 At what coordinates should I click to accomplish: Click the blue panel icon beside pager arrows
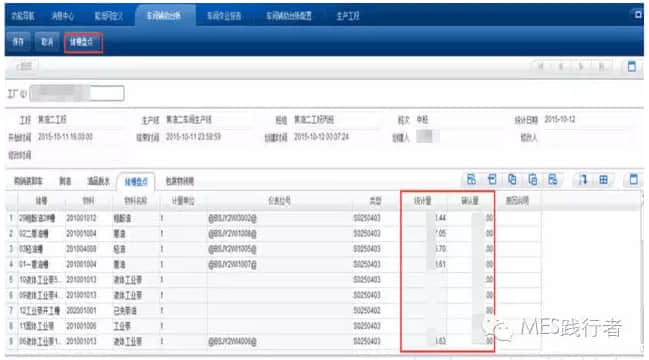pos(632,66)
